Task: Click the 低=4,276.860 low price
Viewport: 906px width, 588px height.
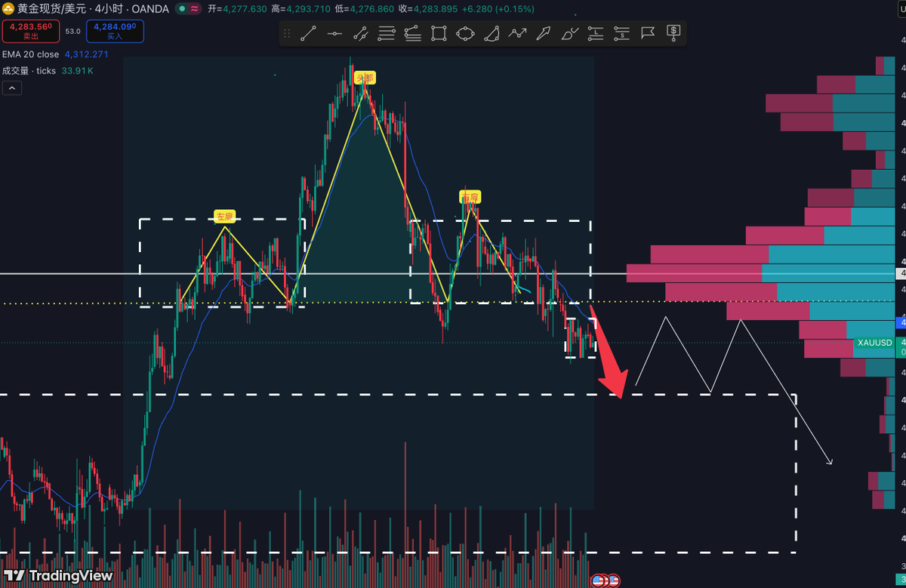Action: pyautogui.click(x=364, y=9)
